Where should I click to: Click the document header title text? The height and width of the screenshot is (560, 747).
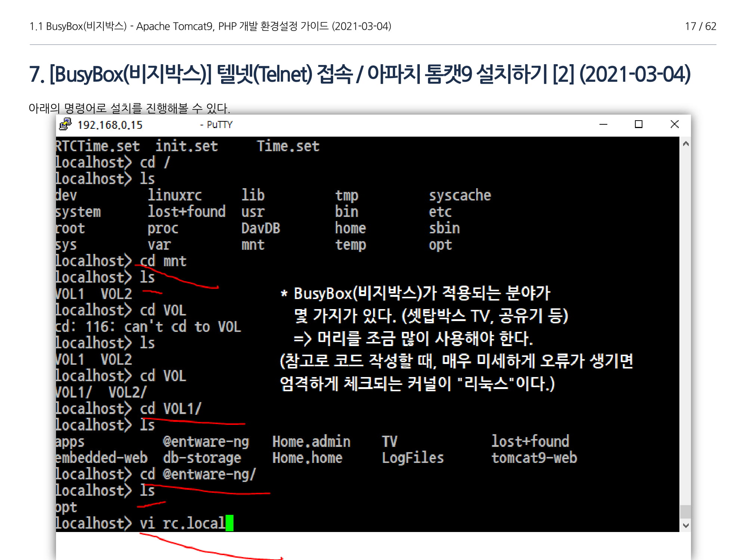click(x=210, y=26)
